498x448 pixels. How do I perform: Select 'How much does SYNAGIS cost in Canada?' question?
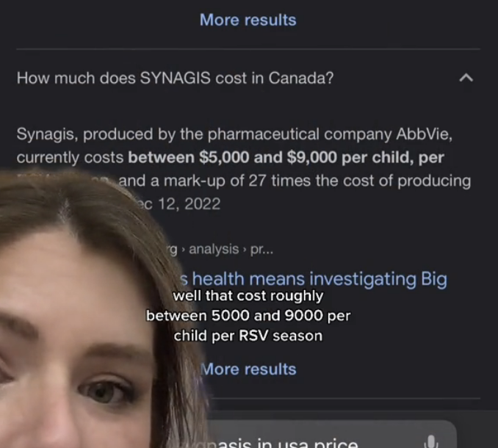pos(175,78)
